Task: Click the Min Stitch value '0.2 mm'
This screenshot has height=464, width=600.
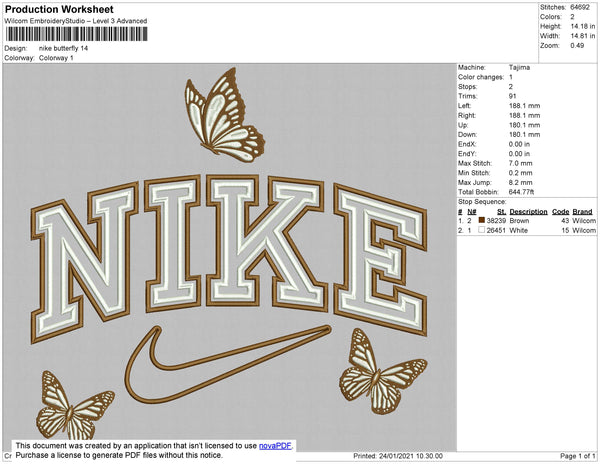Action: tap(520, 173)
